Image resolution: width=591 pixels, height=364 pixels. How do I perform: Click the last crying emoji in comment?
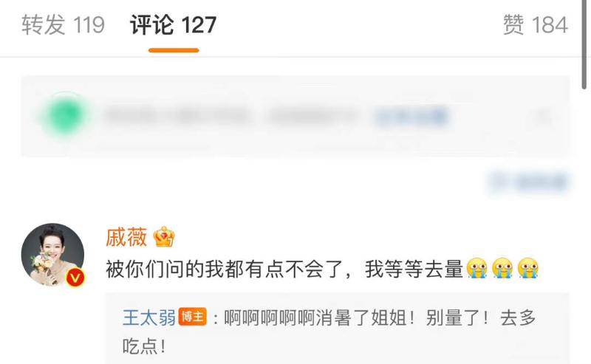pos(528,268)
